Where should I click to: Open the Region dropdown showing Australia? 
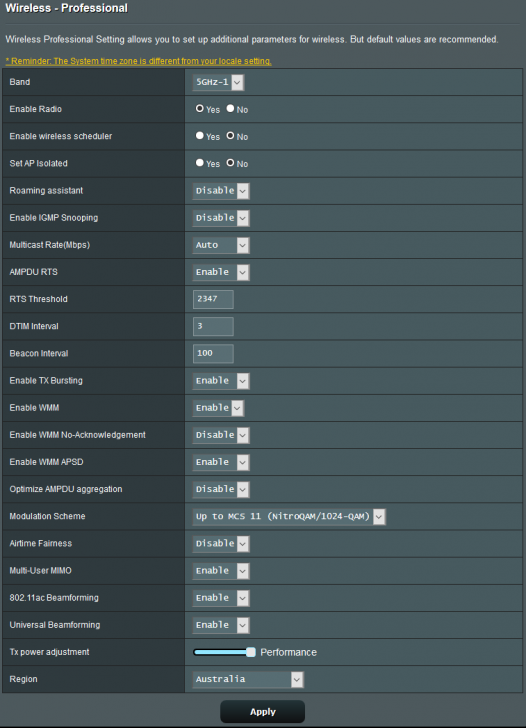pos(248,679)
